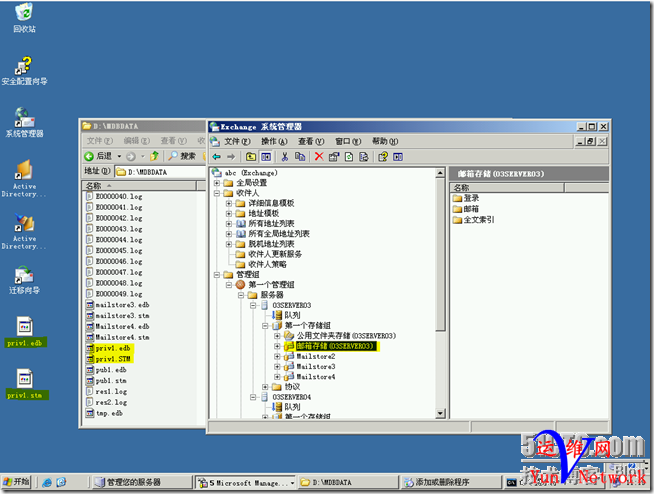Open 邮箱 folder in right pane

466,209
